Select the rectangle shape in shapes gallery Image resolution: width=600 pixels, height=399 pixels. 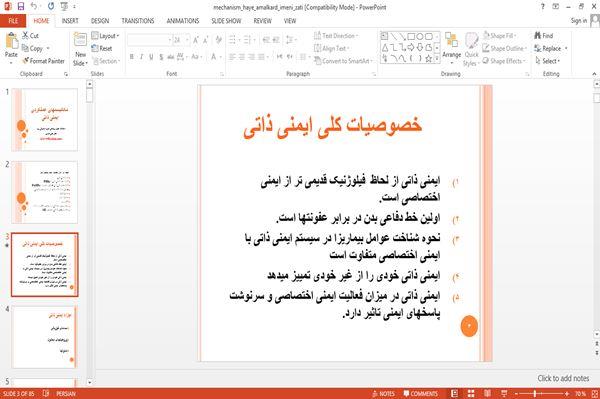point(411,37)
